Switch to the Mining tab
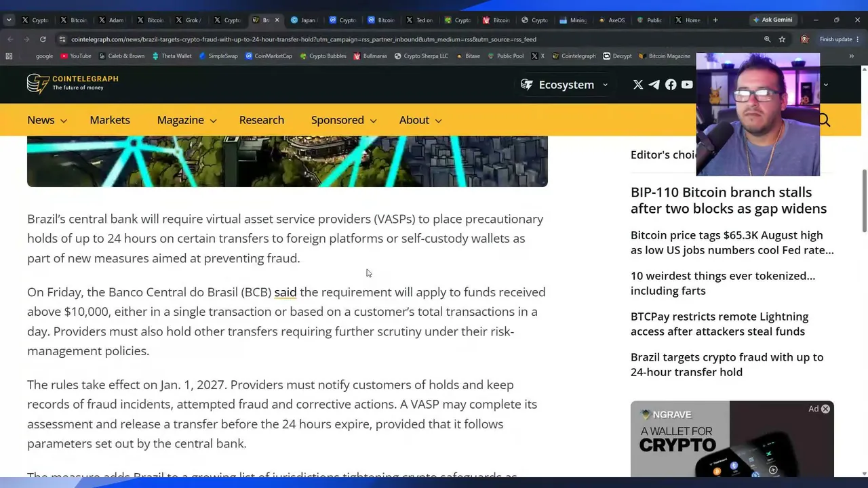Viewport: 868px width, 488px height. pos(574,20)
